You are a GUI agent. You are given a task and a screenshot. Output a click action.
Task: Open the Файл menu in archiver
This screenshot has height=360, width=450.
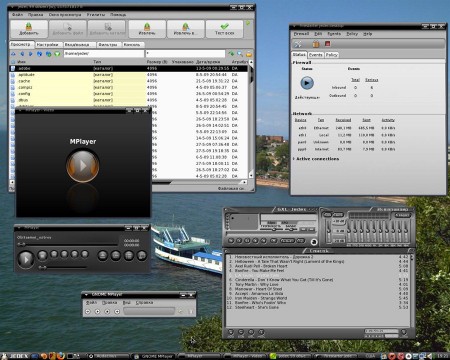point(17,15)
